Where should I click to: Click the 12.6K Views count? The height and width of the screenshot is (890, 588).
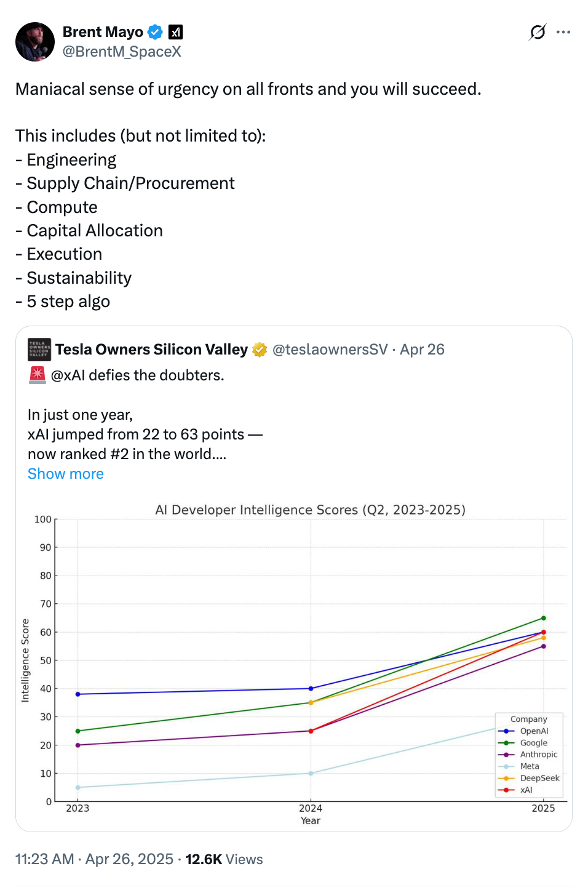point(224,859)
